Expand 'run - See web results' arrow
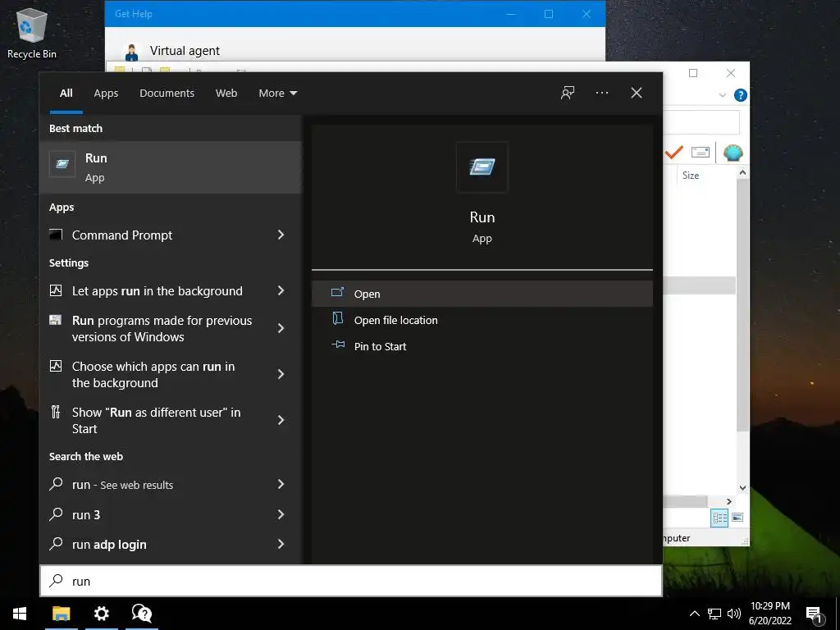This screenshot has width=840, height=630. [x=281, y=484]
